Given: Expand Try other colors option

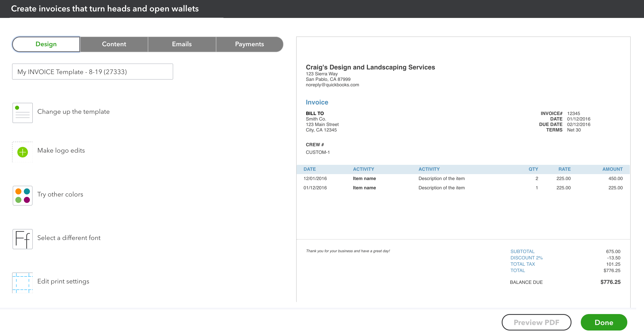Looking at the screenshot, I should point(60,194).
